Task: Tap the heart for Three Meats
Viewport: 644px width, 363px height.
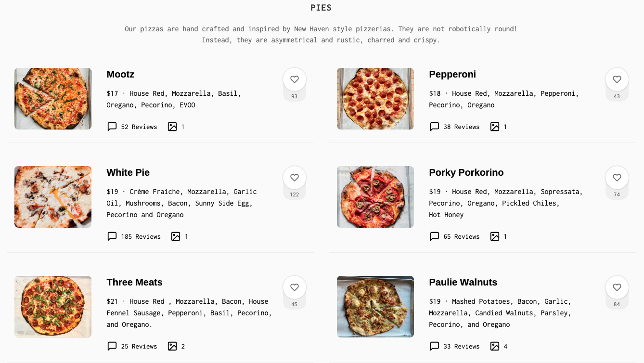Action: pyautogui.click(x=295, y=287)
